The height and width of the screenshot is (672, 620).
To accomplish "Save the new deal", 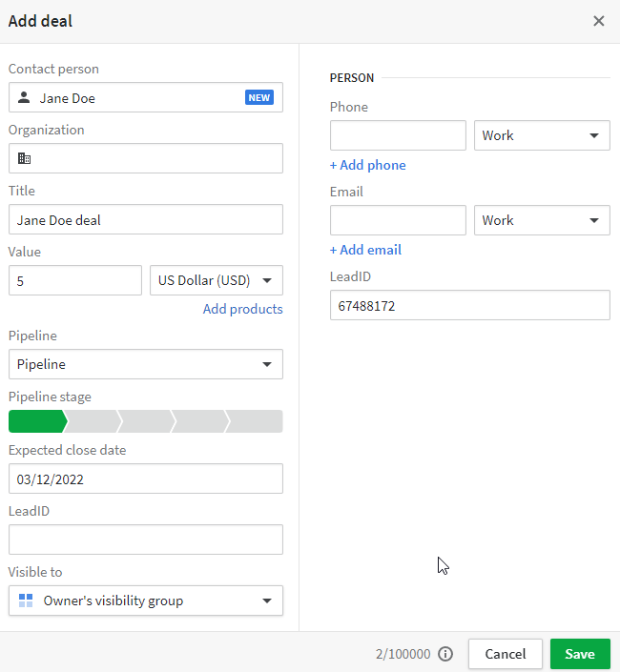I will [x=580, y=654].
